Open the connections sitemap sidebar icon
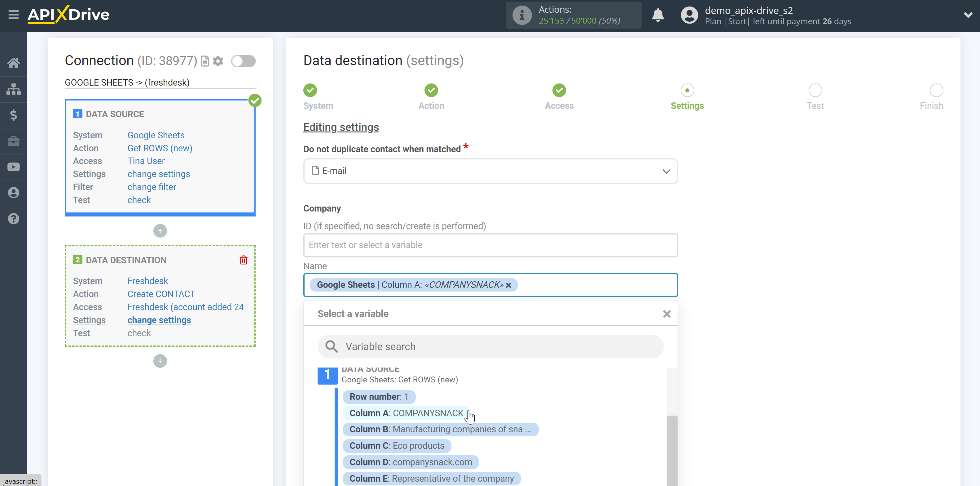Viewport: 980px width, 486px height. 14,89
